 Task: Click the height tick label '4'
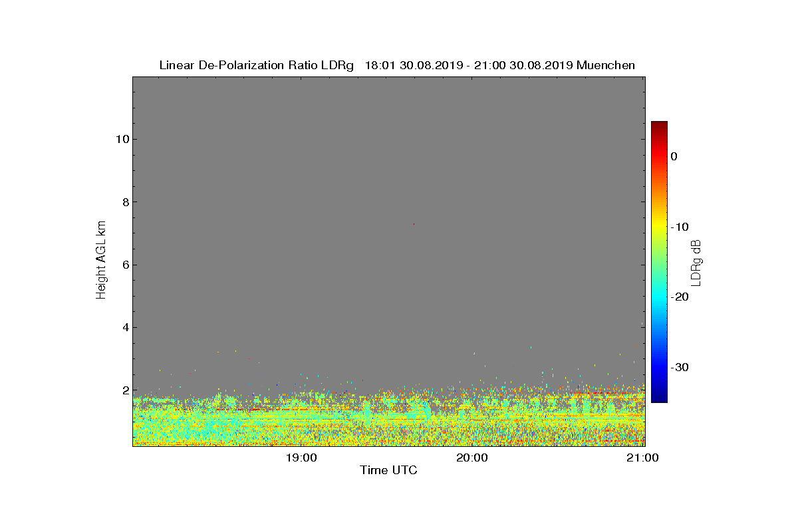[x=124, y=327]
